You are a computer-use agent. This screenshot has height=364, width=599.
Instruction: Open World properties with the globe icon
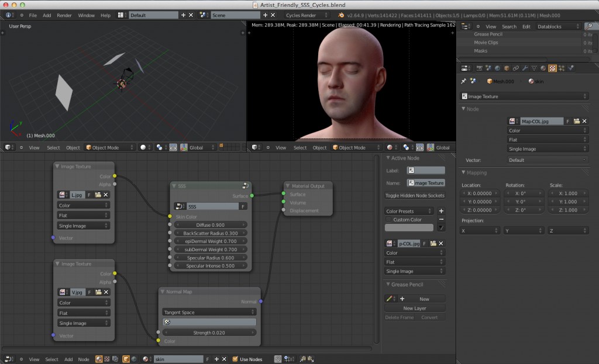click(497, 68)
